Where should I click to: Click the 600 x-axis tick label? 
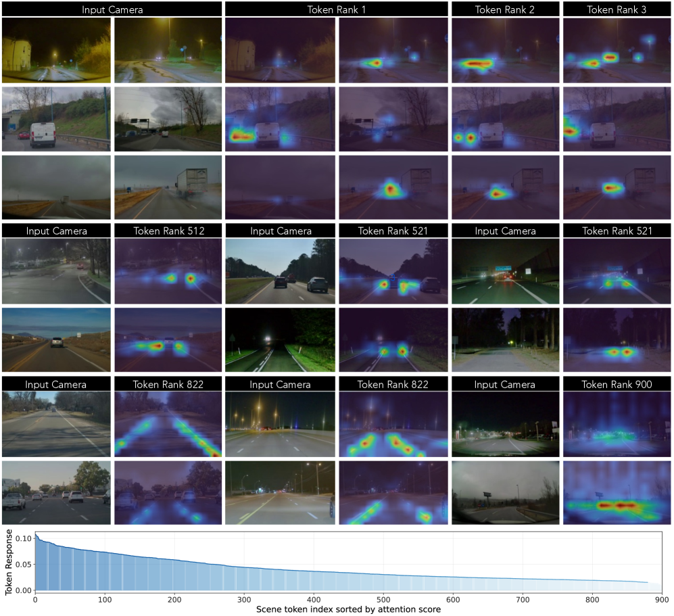453,600
